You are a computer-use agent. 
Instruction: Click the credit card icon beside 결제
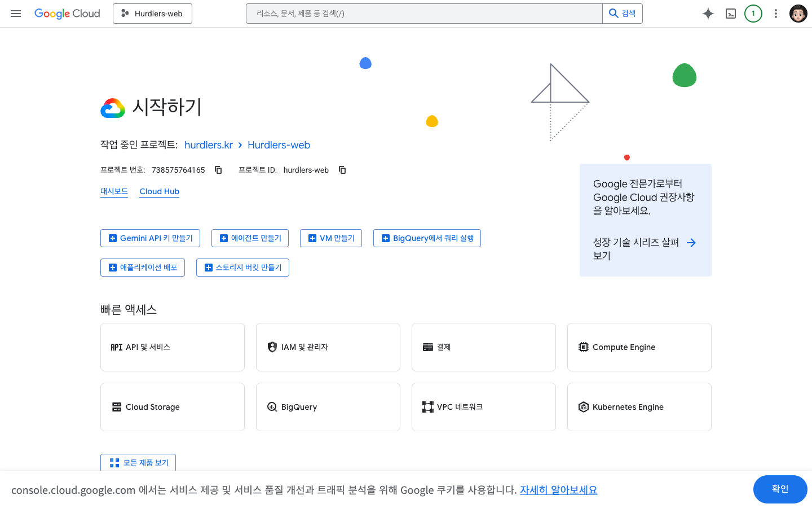click(428, 347)
